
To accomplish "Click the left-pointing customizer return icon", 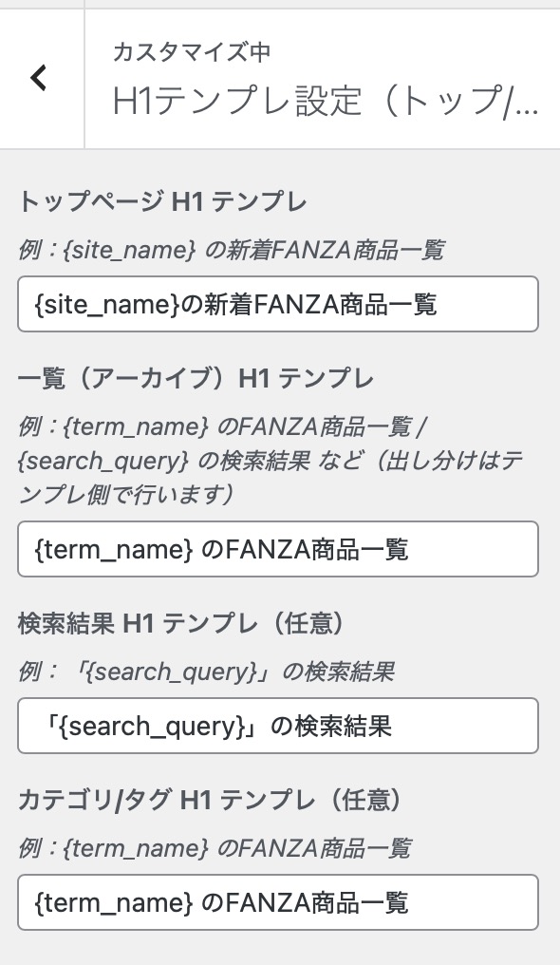I will [x=39, y=78].
